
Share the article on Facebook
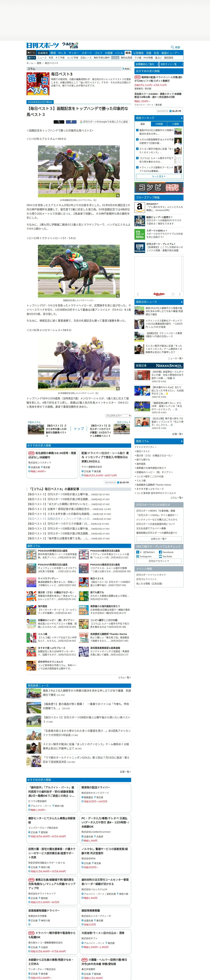(x=71, y=122)
